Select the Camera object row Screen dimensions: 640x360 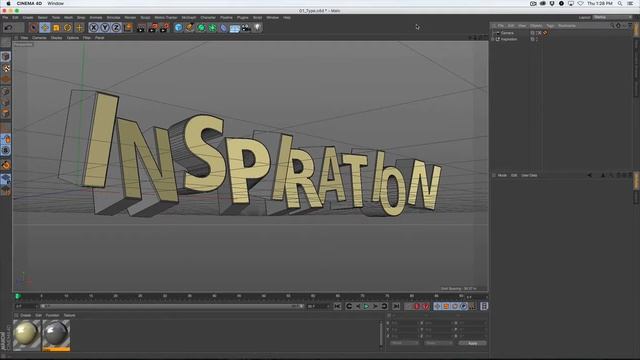tap(507, 33)
